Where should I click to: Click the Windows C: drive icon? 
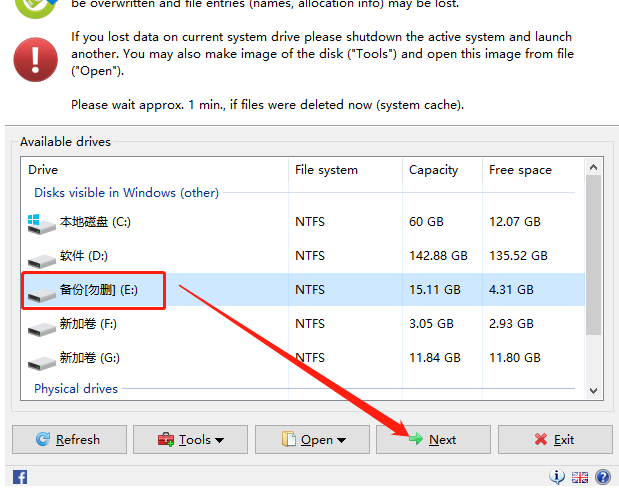42,222
